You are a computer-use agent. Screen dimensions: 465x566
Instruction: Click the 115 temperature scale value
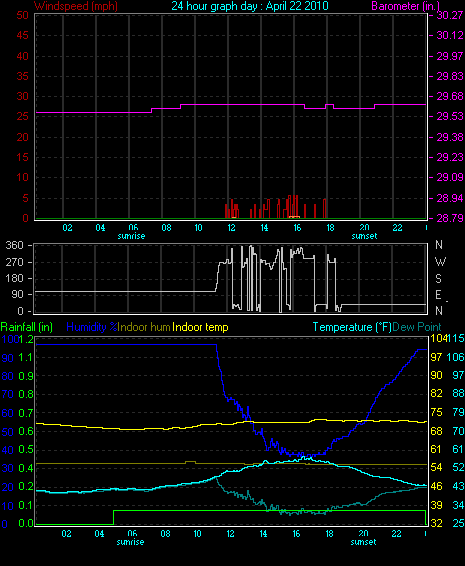click(456, 339)
